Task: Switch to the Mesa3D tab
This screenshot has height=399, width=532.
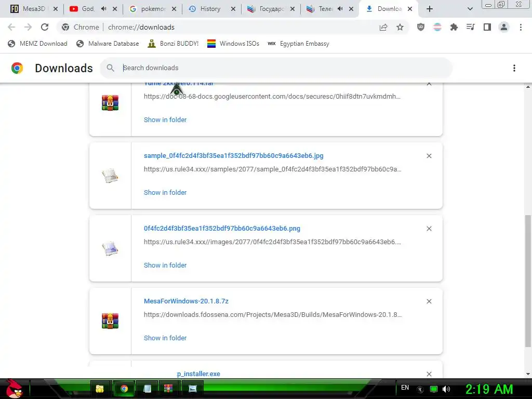Action: tap(29, 9)
